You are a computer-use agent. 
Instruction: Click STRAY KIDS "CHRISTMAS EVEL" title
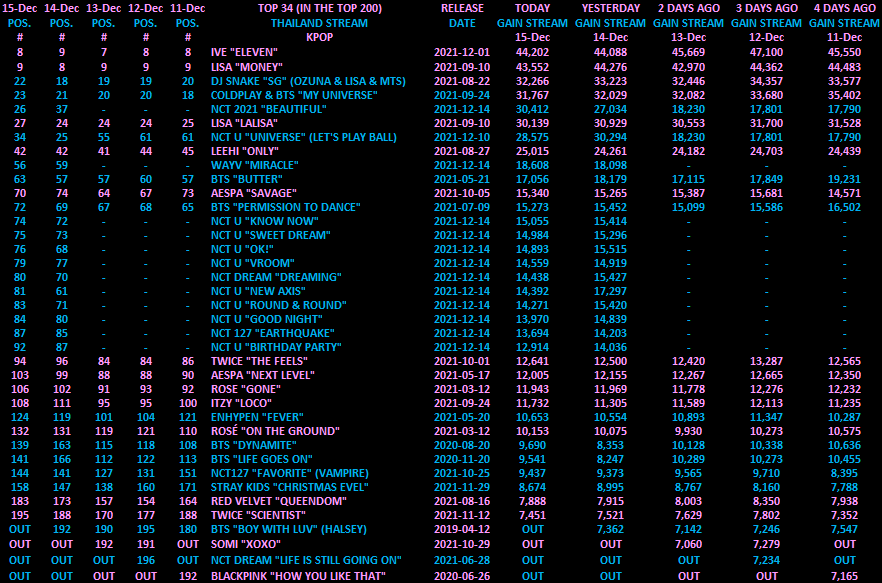coord(289,487)
